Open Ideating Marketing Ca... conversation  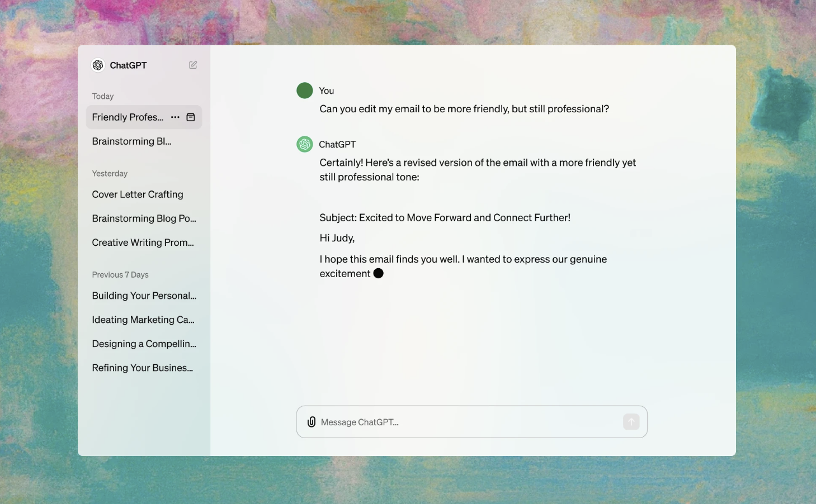143,320
